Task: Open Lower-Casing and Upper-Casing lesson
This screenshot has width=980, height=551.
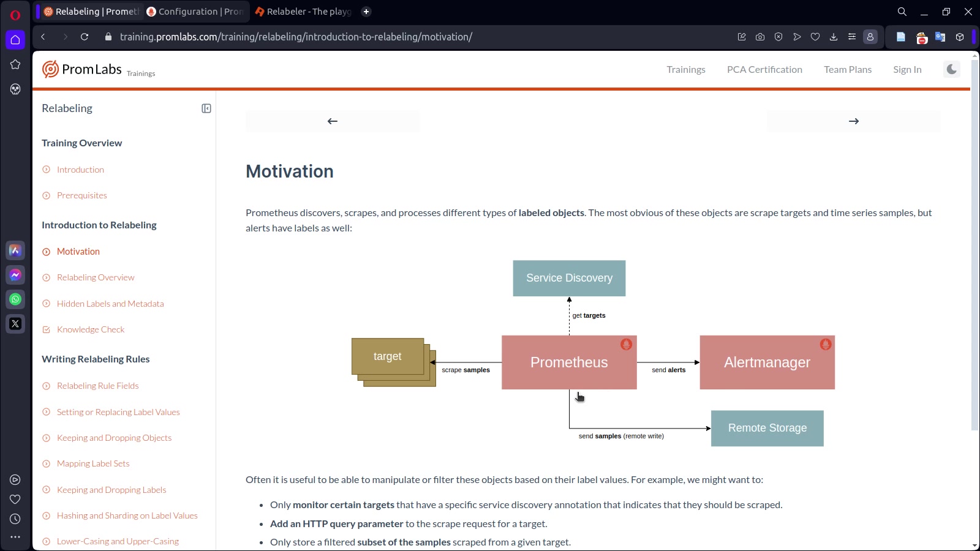Action: click(118, 541)
